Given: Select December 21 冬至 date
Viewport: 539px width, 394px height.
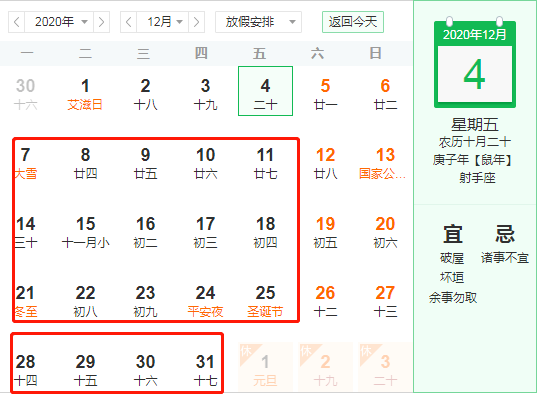Looking at the screenshot, I should (x=25, y=302).
